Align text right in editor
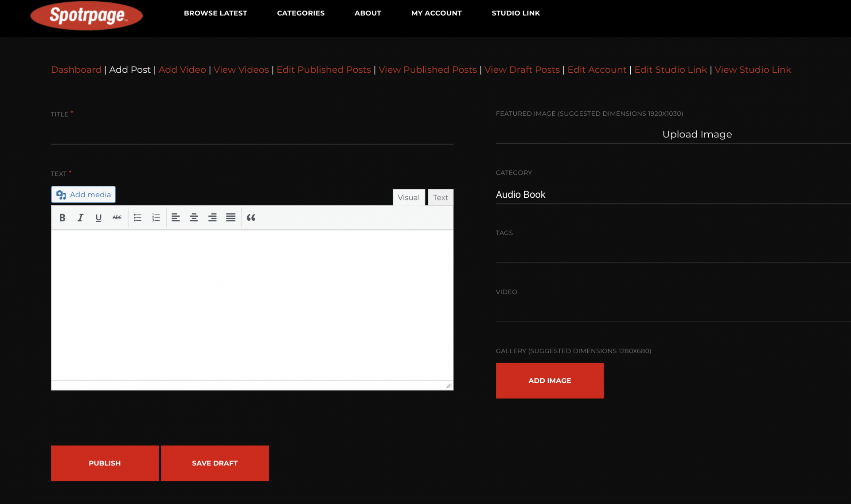The image size is (851, 504). click(212, 218)
